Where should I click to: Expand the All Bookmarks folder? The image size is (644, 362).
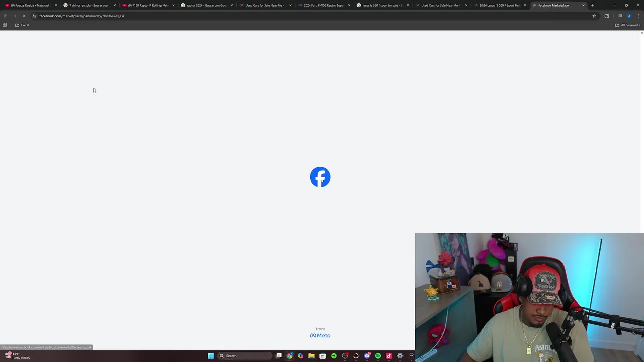[627, 25]
